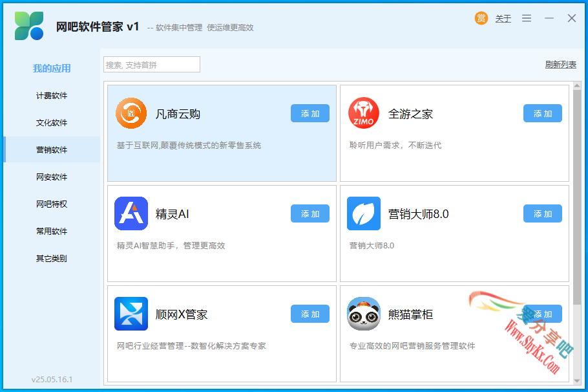Click the vertical scrollbar thumb
Viewport: 588px width, 392px height.
point(577,197)
